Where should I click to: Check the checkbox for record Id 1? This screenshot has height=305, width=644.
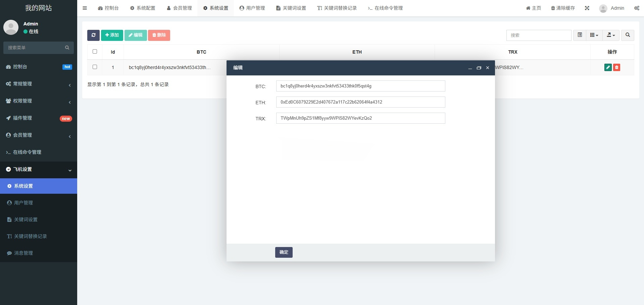click(95, 67)
